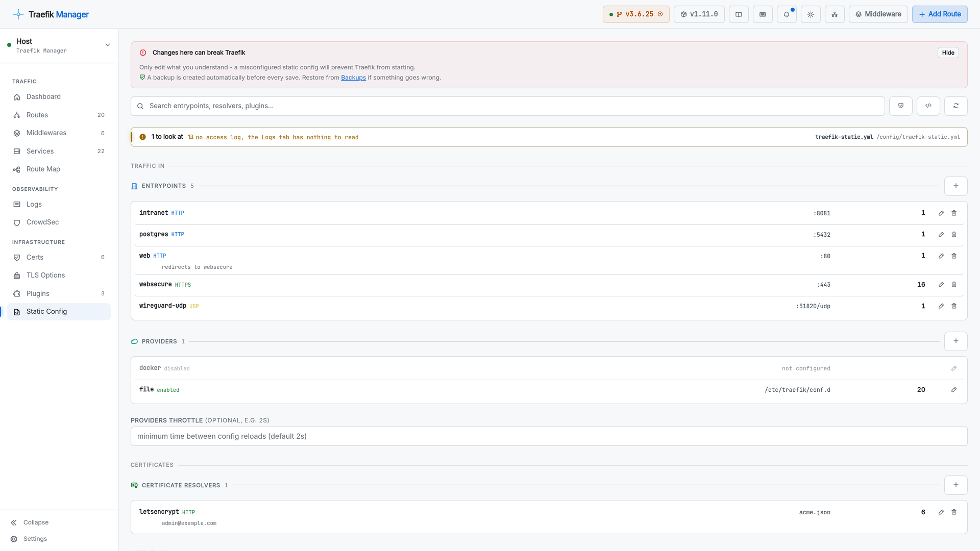Viewport: 980px width, 551px height.
Task: Toggle the light theme sun icon
Action: 811,14
